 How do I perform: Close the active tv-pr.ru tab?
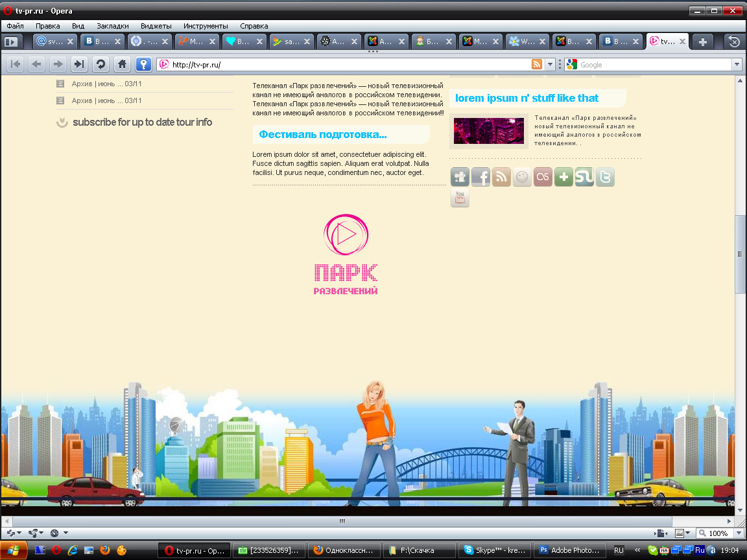pos(682,41)
